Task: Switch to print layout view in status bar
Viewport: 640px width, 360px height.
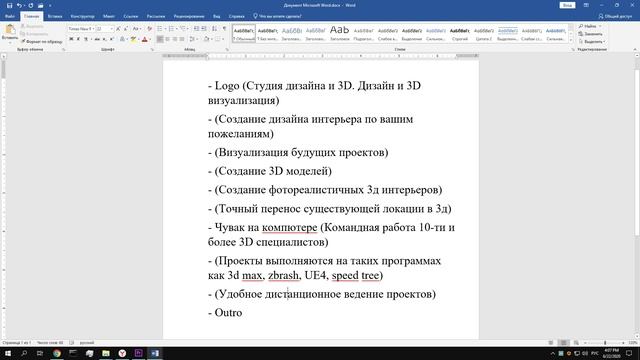Action: coord(563,343)
